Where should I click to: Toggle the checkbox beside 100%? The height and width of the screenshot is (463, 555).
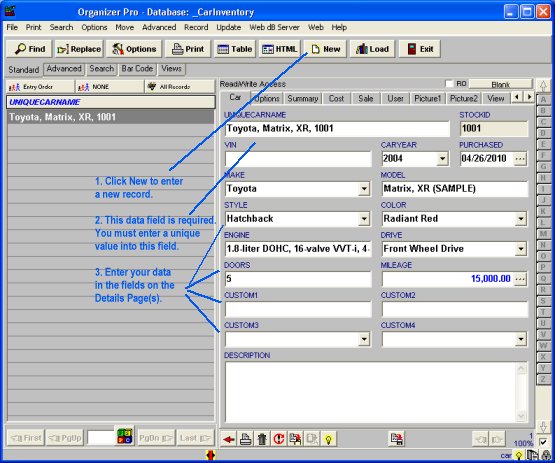coord(543,442)
